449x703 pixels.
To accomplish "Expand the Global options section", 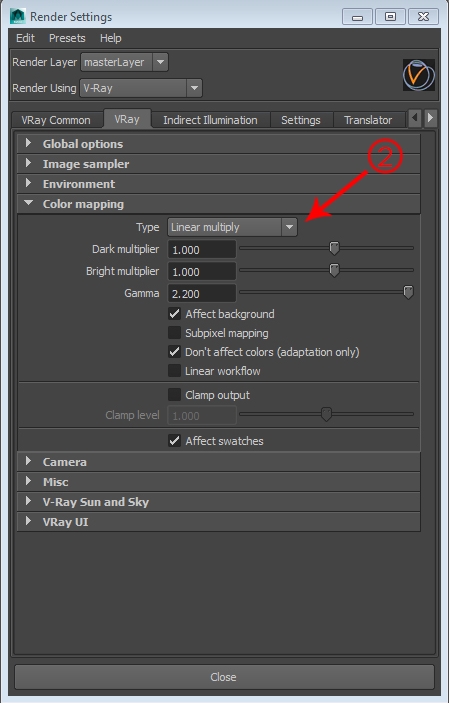I will coord(218,144).
